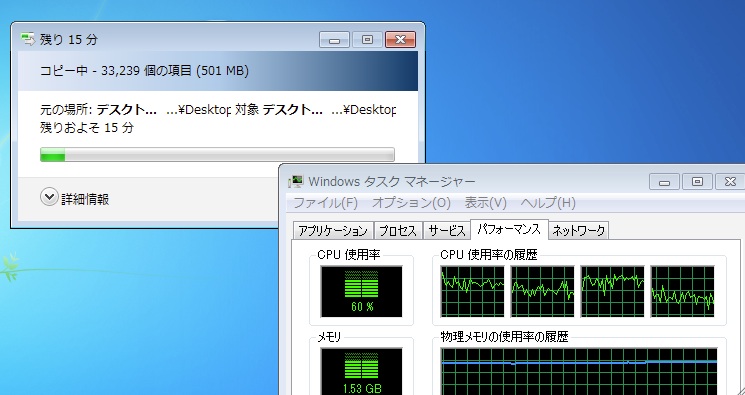Click the destination デスクト... link after 対象
This screenshot has width=745, height=395.
click(292, 110)
